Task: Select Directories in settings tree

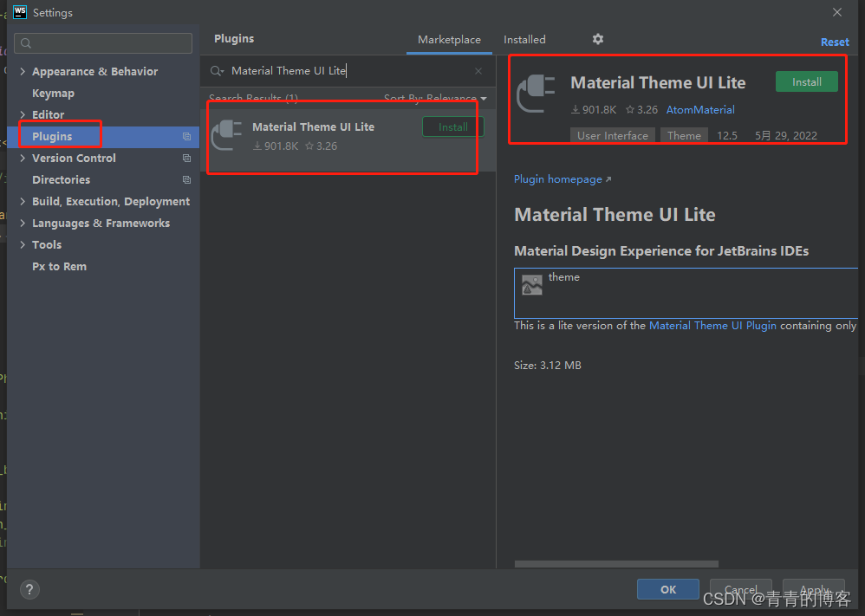Action: coord(62,180)
